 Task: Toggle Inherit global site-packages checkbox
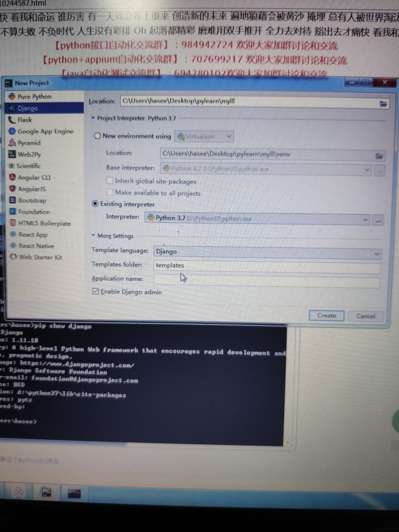[110, 181]
